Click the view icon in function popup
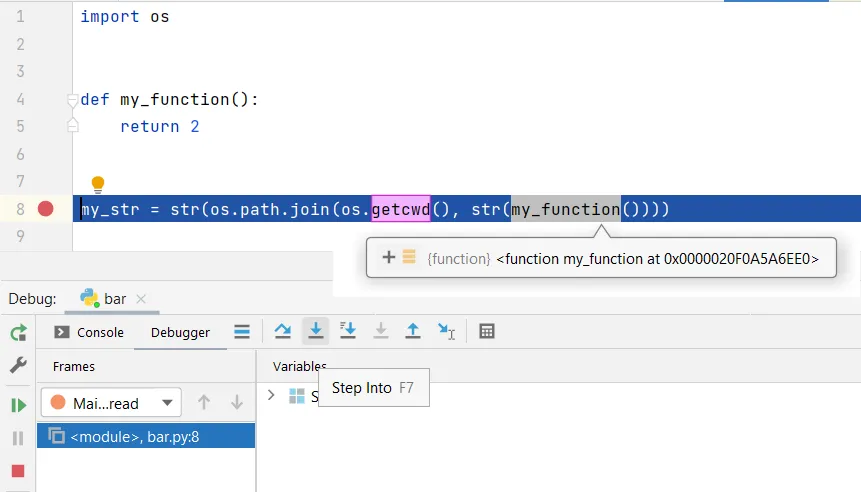The width and height of the screenshot is (861, 492). pyautogui.click(x=409, y=257)
